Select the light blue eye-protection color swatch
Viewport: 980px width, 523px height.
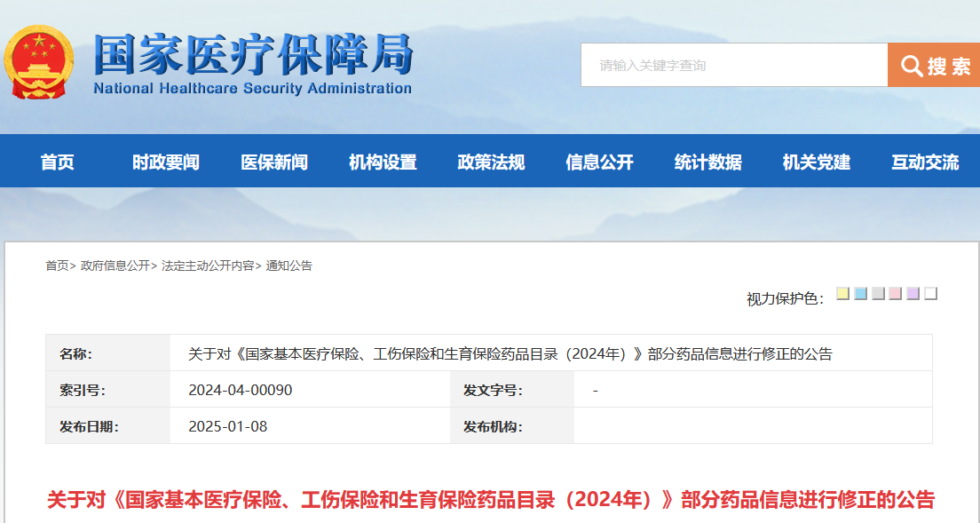click(x=861, y=294)
